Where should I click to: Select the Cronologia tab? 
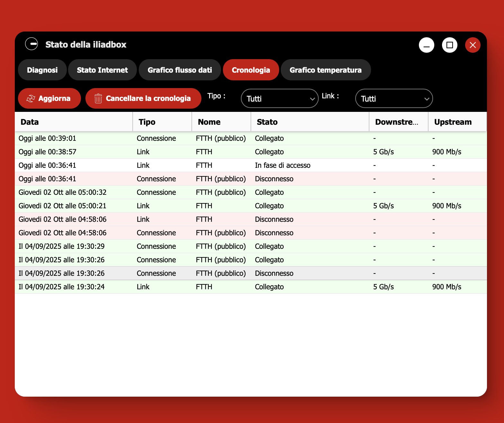tap(251, 70)
